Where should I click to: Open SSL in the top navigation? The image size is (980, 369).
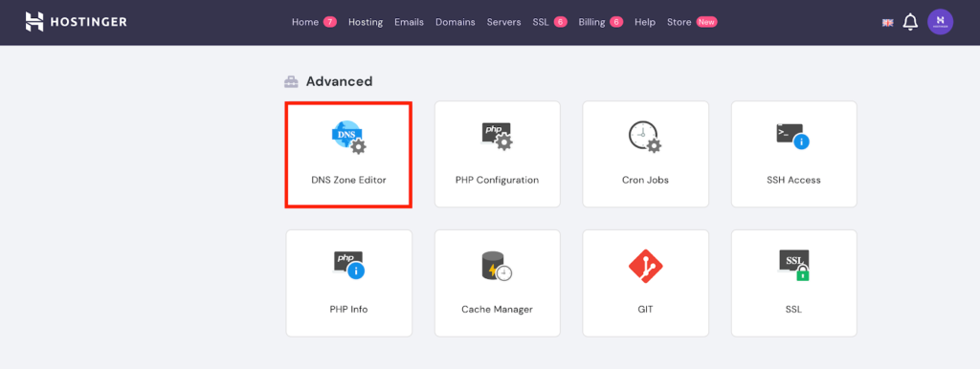pos(541,22)
